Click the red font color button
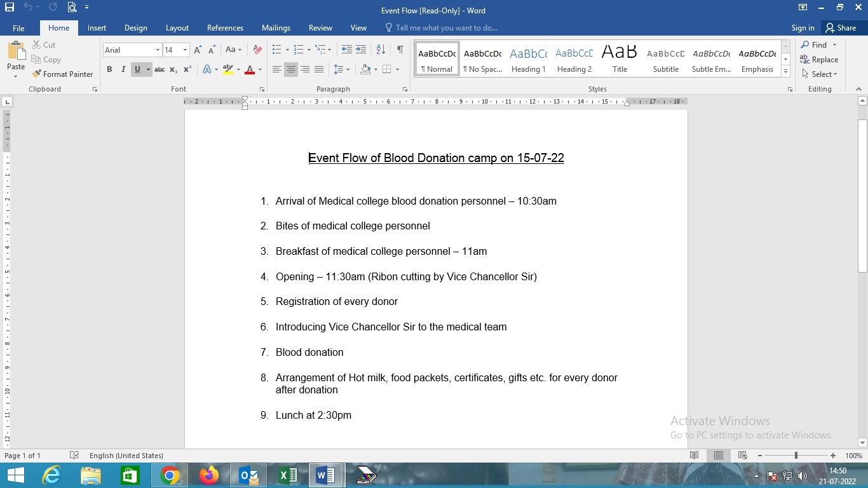Viewport: 868px width, 488px height. [250, 69]
